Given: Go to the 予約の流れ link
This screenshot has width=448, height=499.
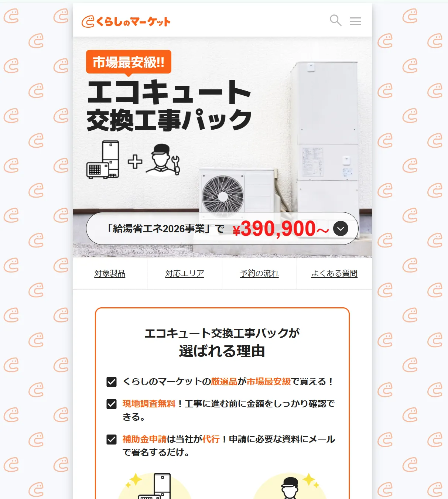Looking at the screenshot, I should 259,274.
